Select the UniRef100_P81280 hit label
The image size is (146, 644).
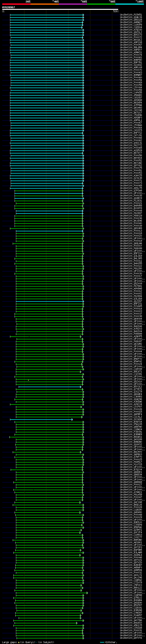pos(131,268)
